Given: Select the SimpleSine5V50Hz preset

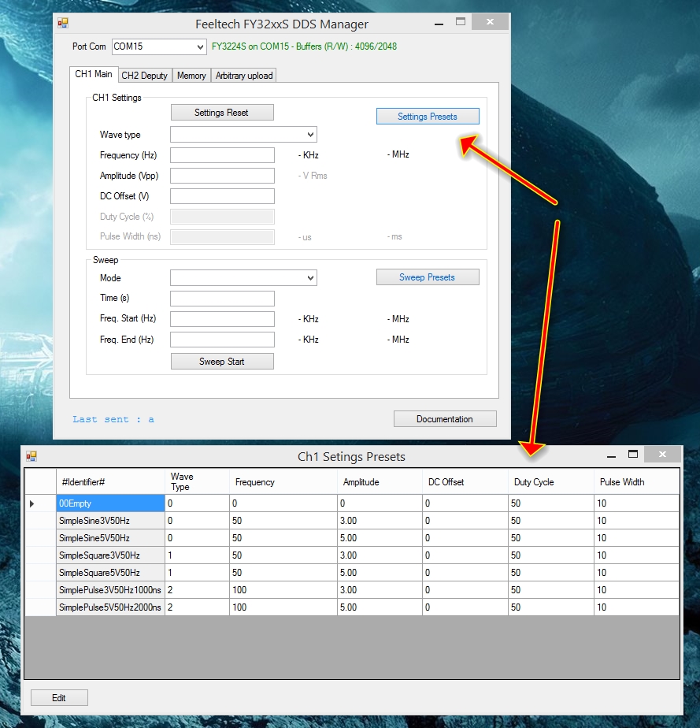Looking at the screenshot, I should point(110,538).
